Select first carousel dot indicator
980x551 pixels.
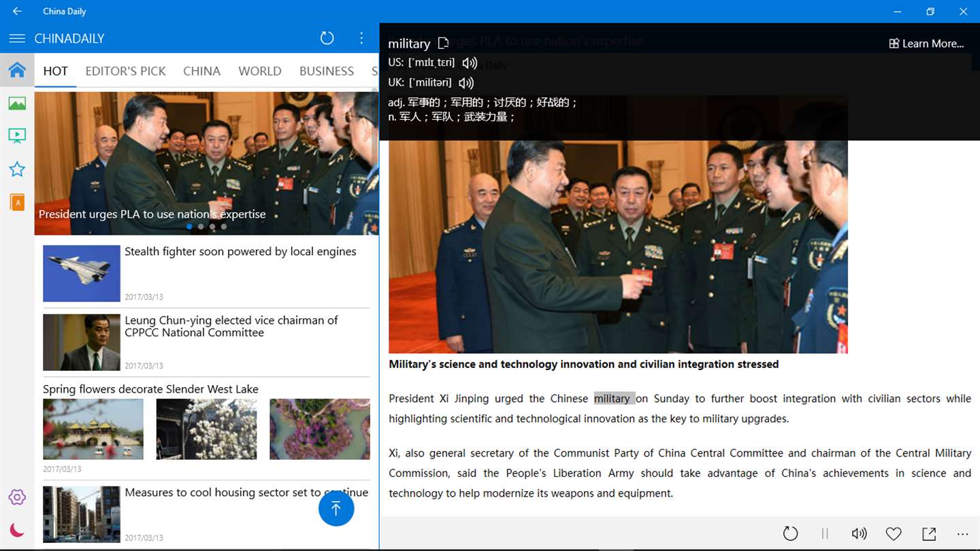point(189,227)
